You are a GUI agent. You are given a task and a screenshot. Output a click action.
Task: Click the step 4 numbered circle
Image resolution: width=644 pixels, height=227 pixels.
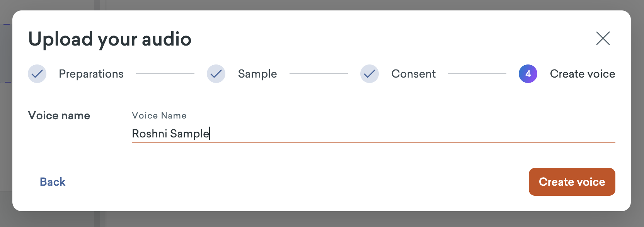(x=528, y=74)
